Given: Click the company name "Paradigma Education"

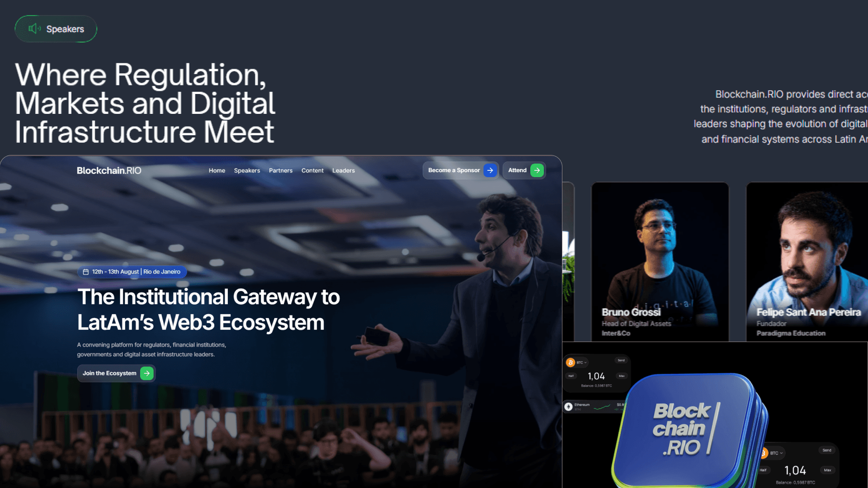Looking at the screenshot, I should 791,333.
